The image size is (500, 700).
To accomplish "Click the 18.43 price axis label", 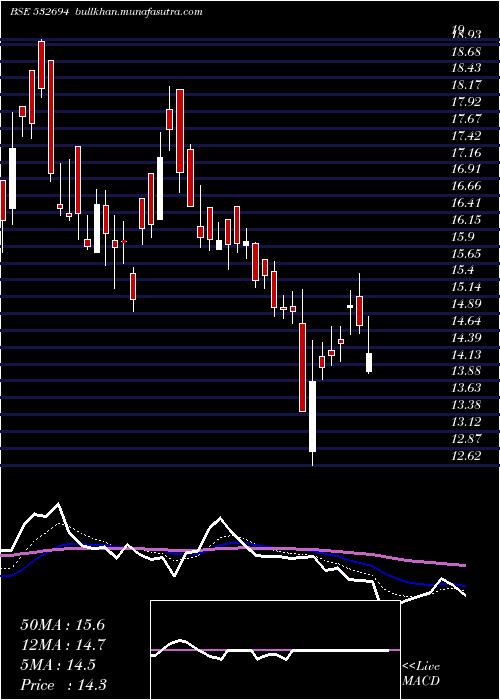I will point(466,68).
